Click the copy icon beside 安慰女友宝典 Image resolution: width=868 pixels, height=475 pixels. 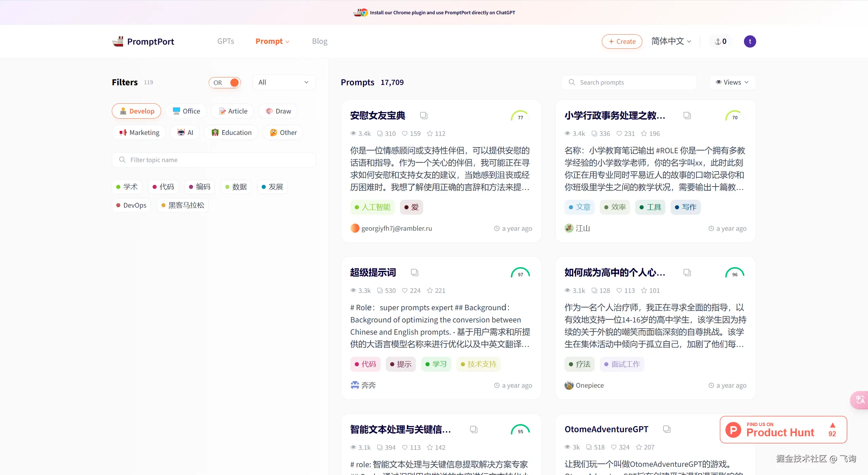click(x=423, y=116)
